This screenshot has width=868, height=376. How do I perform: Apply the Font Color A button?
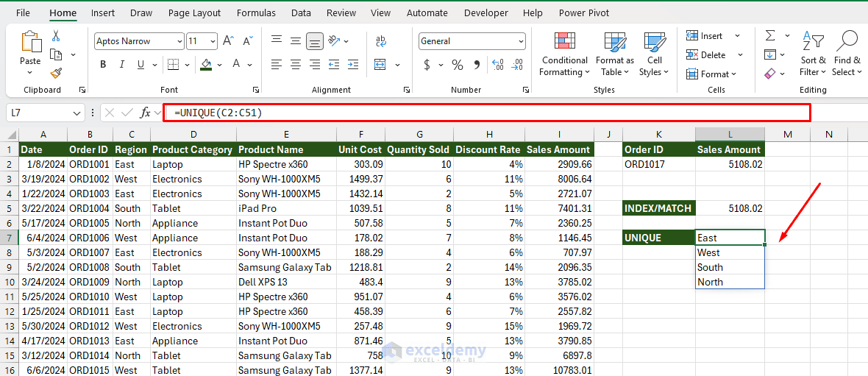236,64
